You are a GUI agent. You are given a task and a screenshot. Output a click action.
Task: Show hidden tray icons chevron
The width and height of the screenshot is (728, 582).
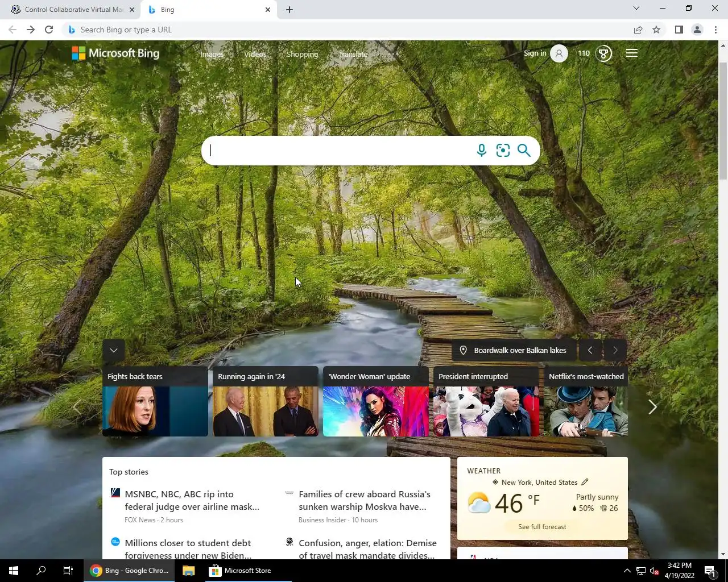(627, 571)
